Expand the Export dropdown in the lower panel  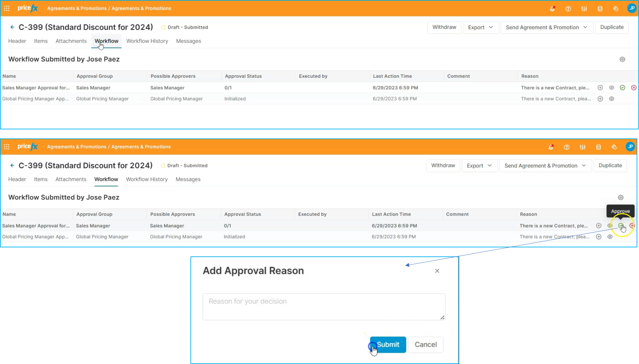479,166
